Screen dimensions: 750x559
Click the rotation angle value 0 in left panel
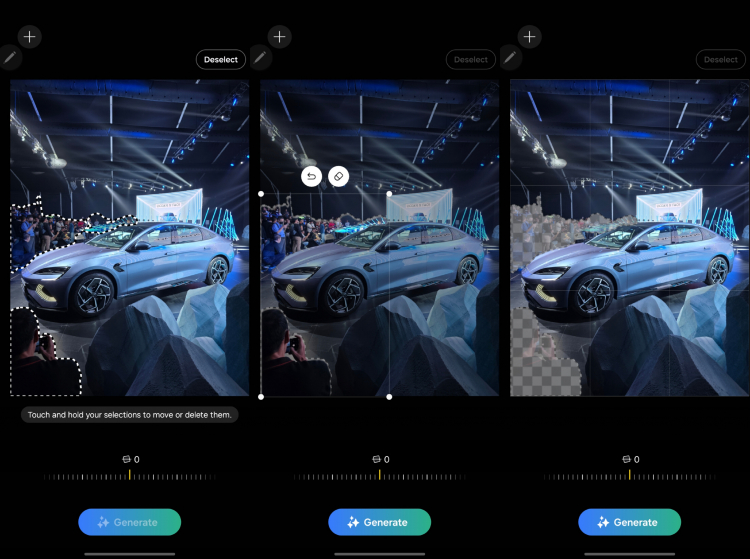[x=136, y=460]
